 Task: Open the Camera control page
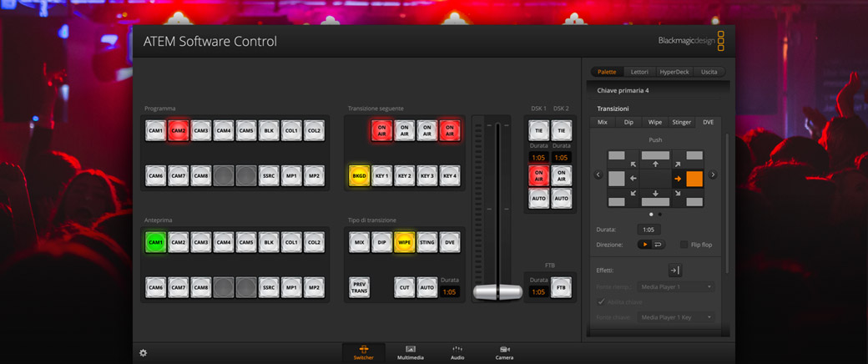[505, 351]
